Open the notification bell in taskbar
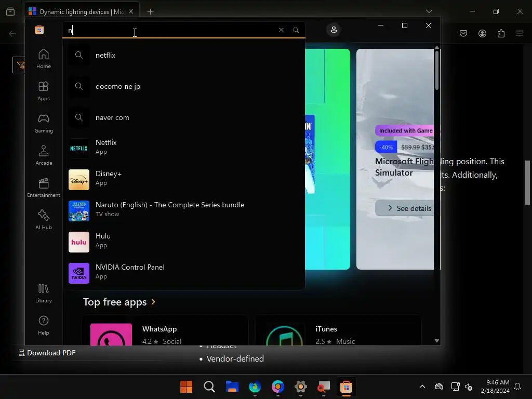This screenshot has width=532, height=399. point(518,387)
